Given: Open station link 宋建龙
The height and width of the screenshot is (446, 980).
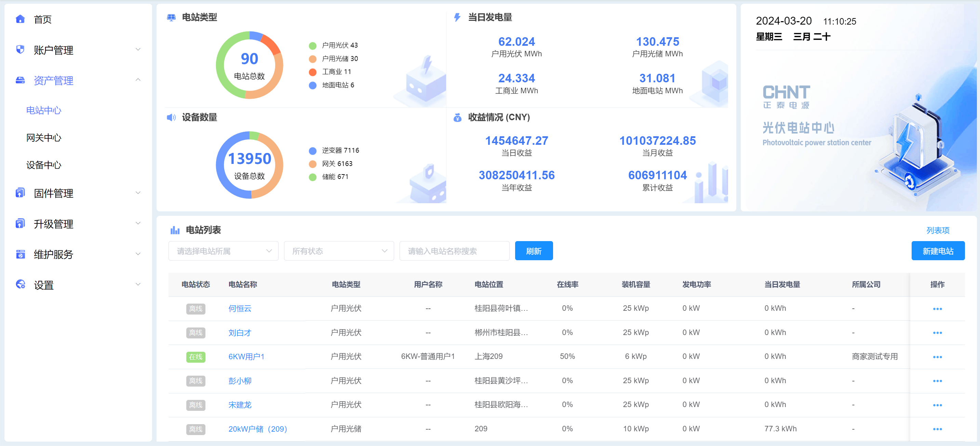Looking at the screenshot, I should 240,405.
